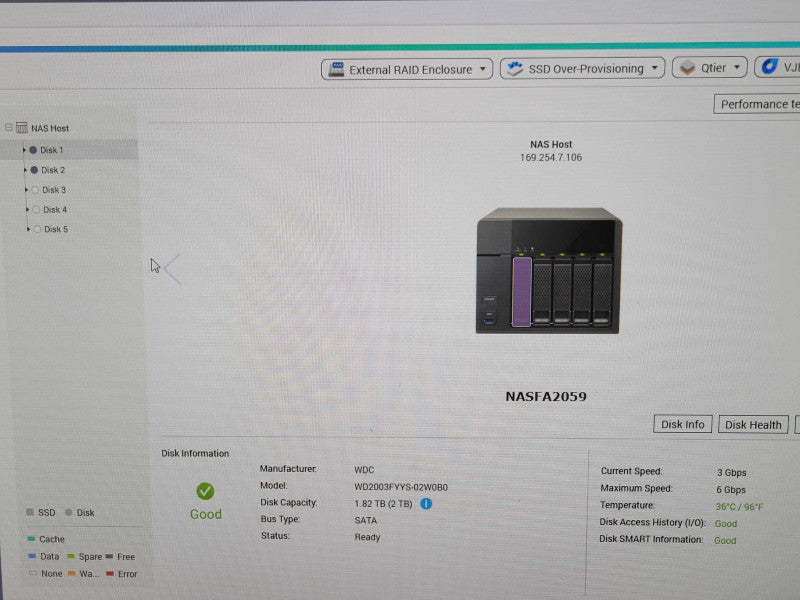Click the temperature 36°C / 96°F value
Image resolution: width=800 pixels, height=600 pixels.
click(x=739, y=507)
